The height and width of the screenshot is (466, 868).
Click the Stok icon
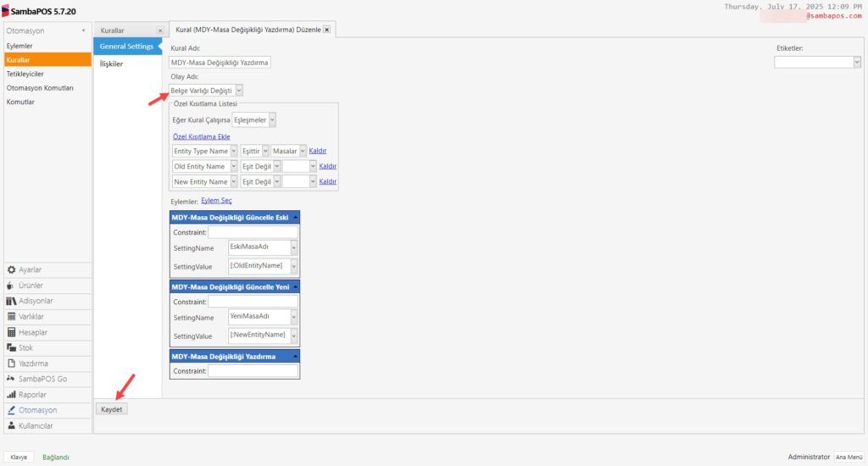coord(11,347)
